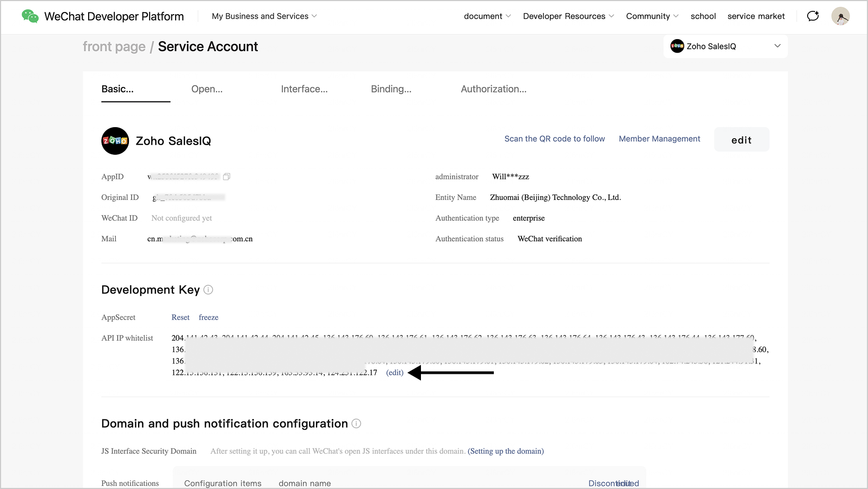The height and width of the screenshot is (489, 868).
Task: Click the WeChat logo icon
Action: tap(30, 16)
